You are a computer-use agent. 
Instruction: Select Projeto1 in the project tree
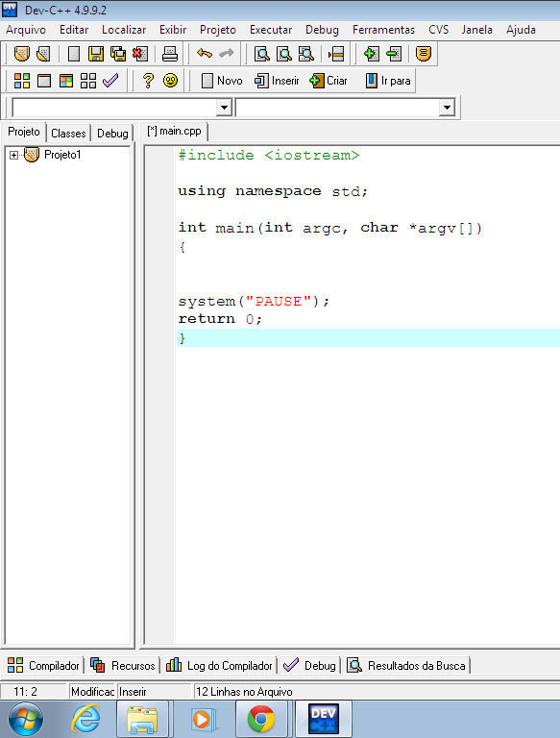(62, 155)
